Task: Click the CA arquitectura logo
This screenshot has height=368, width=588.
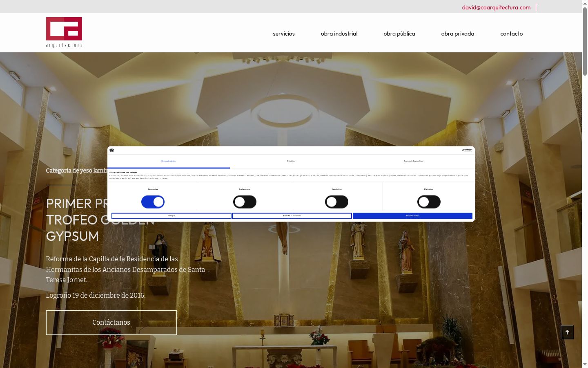Action: tap(64, 32)
